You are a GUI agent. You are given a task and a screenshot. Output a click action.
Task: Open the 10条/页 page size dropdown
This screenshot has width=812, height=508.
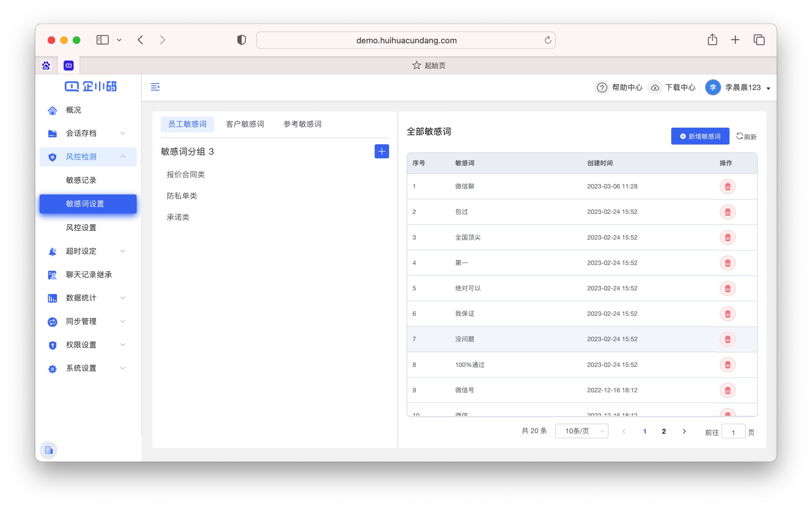[x=581, y=431]
